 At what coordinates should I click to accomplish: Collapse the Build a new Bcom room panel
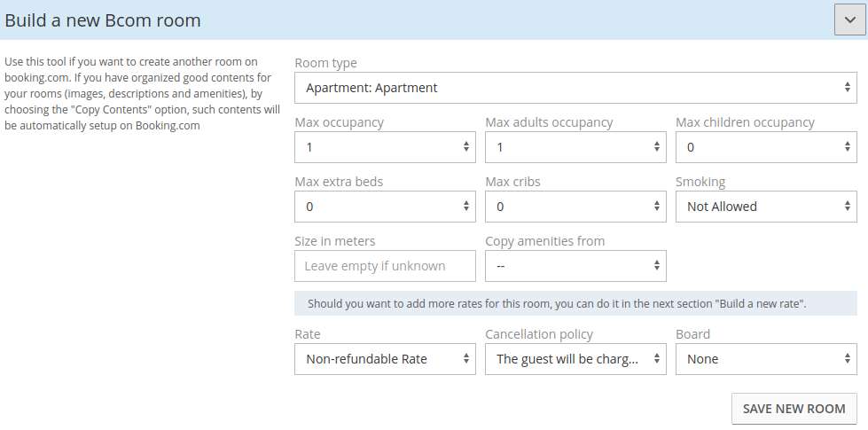click(849, 20)
